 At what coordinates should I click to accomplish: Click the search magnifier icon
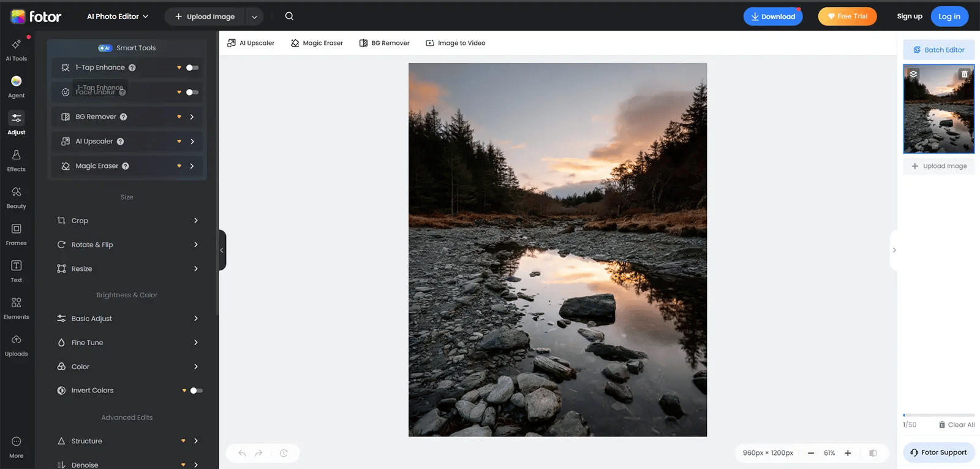[x=289, y=17]
